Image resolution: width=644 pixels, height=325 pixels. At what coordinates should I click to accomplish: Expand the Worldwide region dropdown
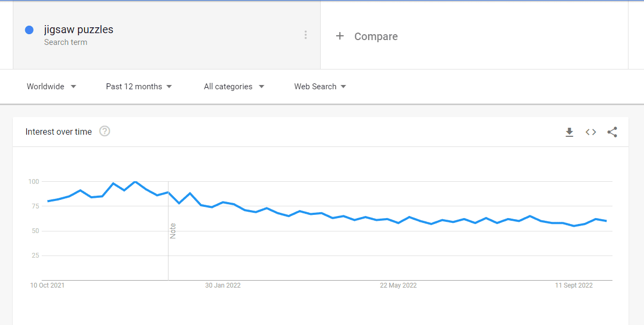click(51, 87)
